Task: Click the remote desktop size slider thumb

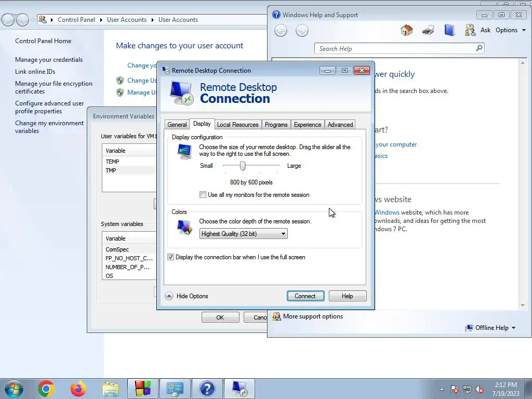Action: pos(242,166)
